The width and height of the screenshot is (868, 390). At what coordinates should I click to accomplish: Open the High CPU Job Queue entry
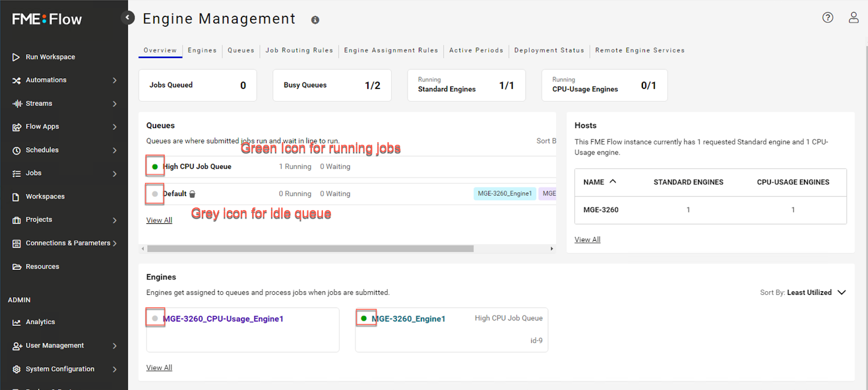click(197, 167)
